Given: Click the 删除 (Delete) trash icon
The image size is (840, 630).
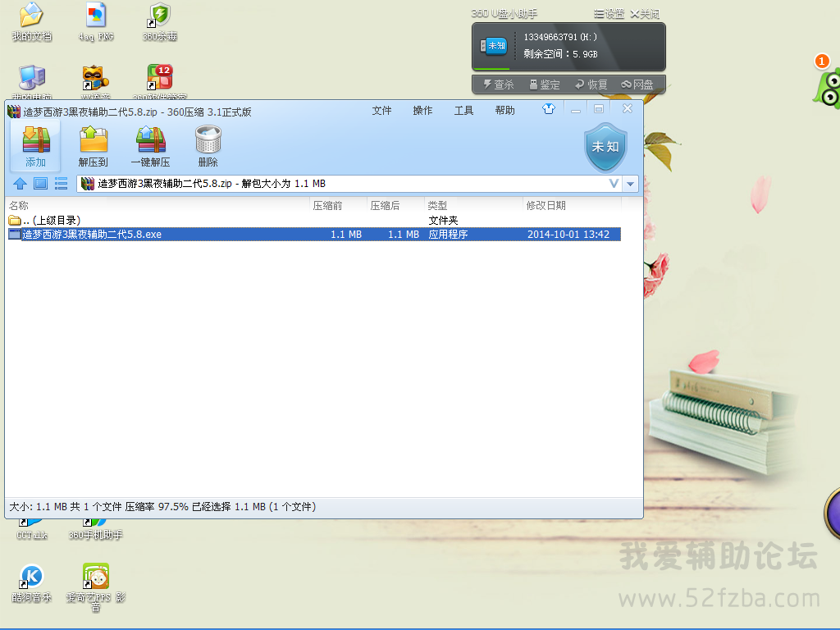Looking at the screenshot, I should [x=208, y=146].
